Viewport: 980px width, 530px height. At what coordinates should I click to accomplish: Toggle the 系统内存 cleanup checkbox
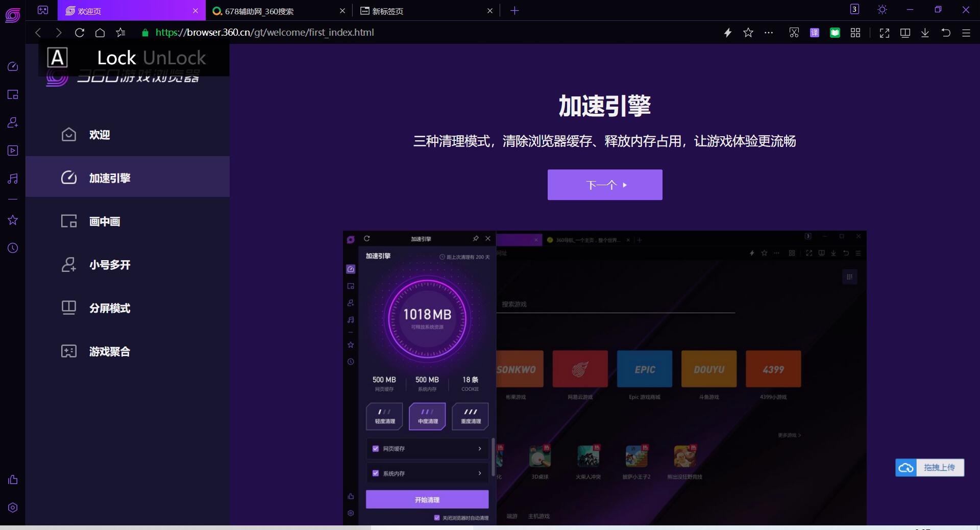375,473
